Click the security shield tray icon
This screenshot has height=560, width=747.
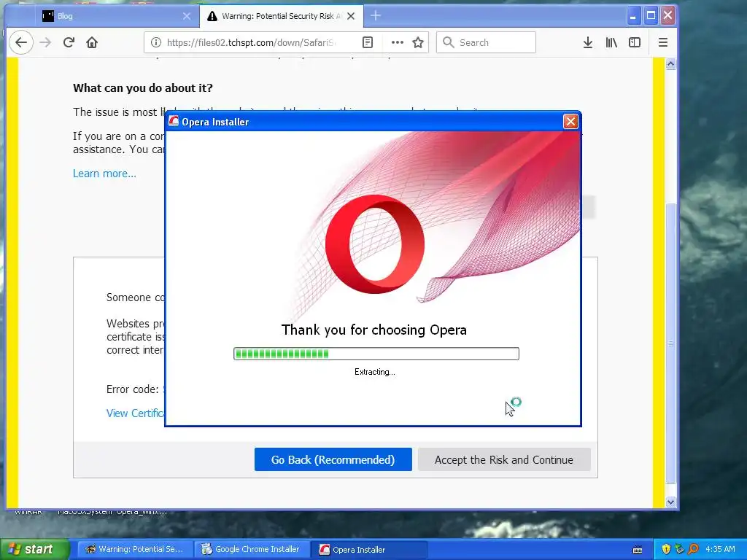666,549
